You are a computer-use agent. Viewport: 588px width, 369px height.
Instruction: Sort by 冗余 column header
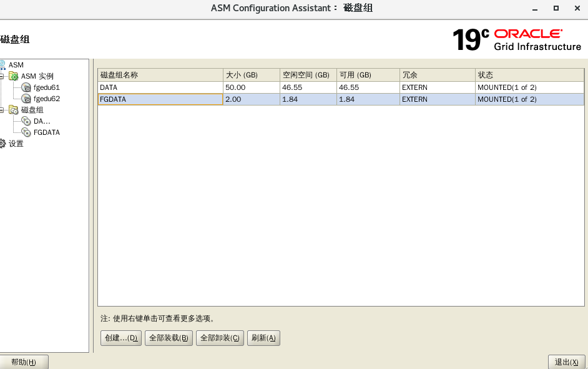coord(438,75)
